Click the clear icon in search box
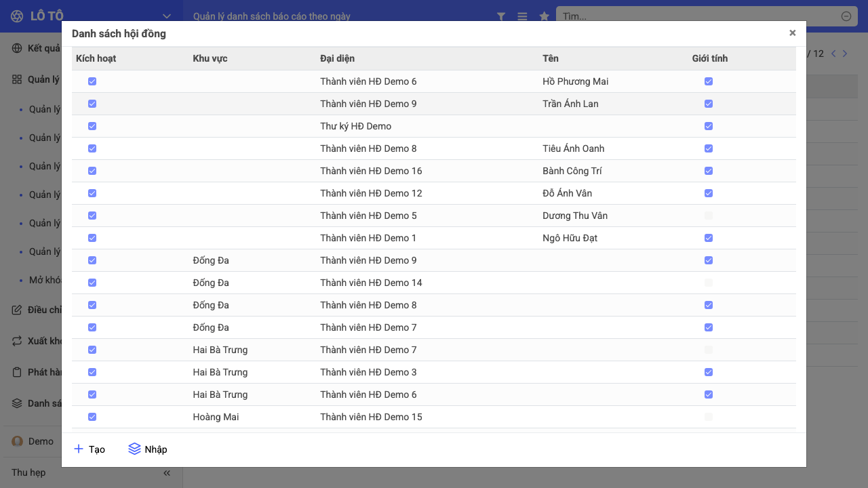 point(846,16)
